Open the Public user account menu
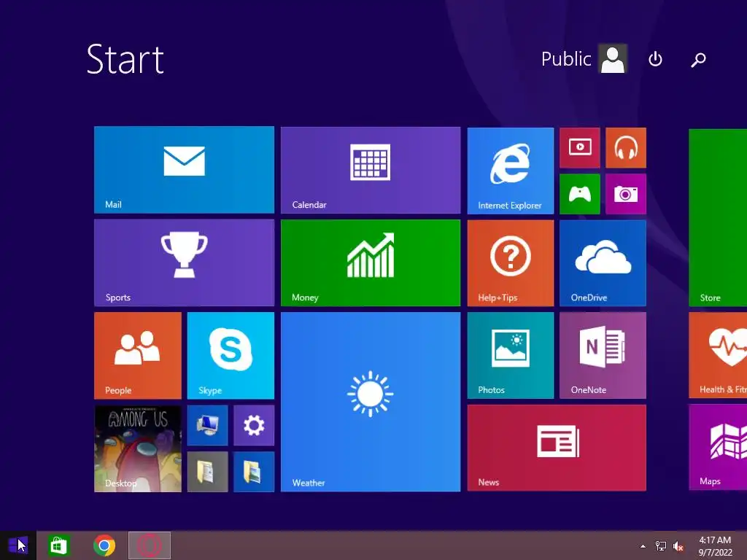Screen dimensions: 747x560 584,59
